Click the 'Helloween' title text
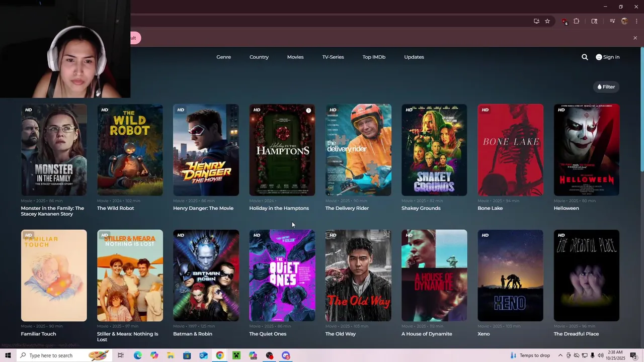This screenshot has height=362, width=644. click(x=566, y=208)
